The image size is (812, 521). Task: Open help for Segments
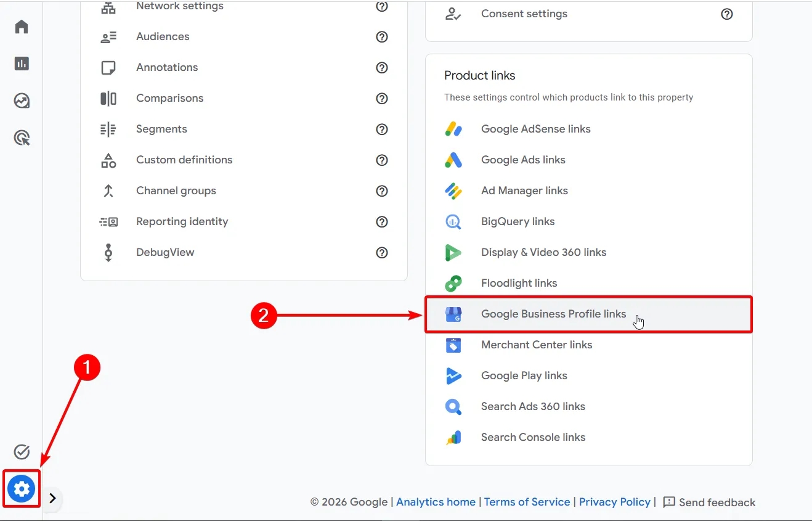pyautogui.click(x=382, y=129)
